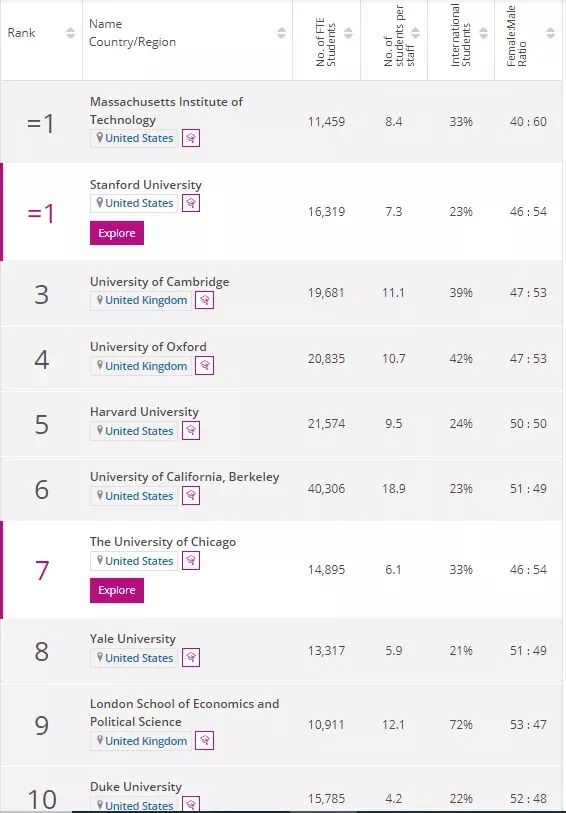This screenshot has height=813, width=566.
Task: Sort by International Students column
Action: tap(483, 33)
